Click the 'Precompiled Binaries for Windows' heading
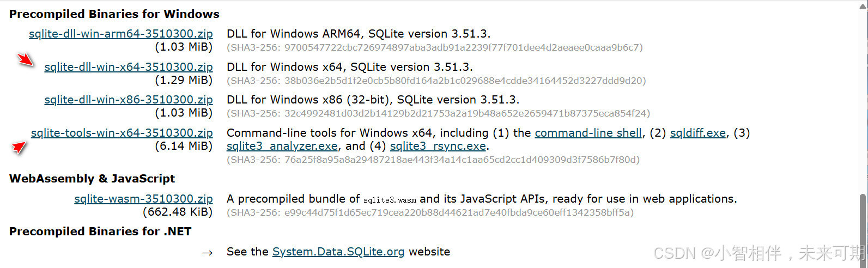Screen dimensions: 868x268 pyautogui.click(x=114, y=14)
